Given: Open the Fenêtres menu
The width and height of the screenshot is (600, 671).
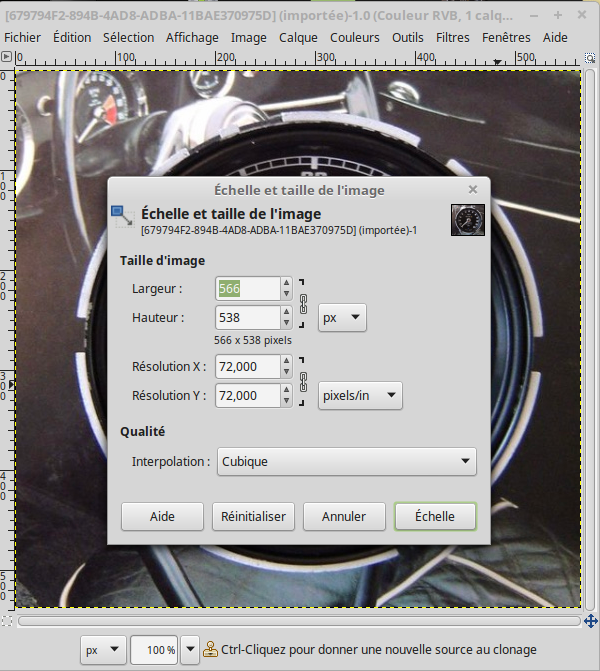Looking at the screenshot, I should tap(506, 38).
